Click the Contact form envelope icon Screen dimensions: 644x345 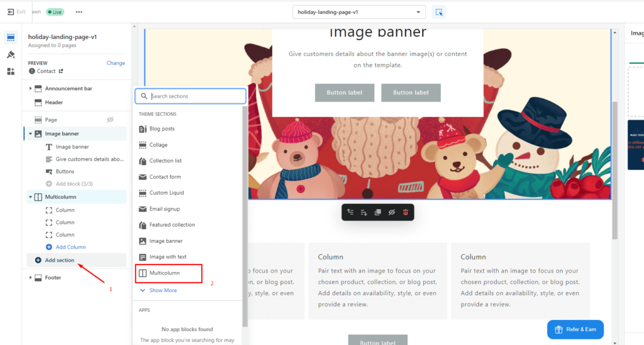click(x=143, y=177)
